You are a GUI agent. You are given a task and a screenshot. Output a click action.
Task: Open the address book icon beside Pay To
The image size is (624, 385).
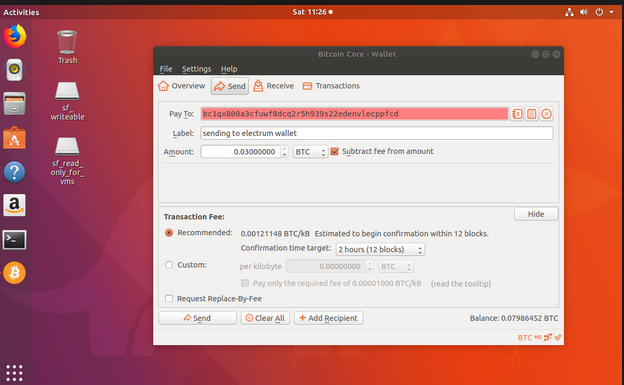tap(517, 114)
